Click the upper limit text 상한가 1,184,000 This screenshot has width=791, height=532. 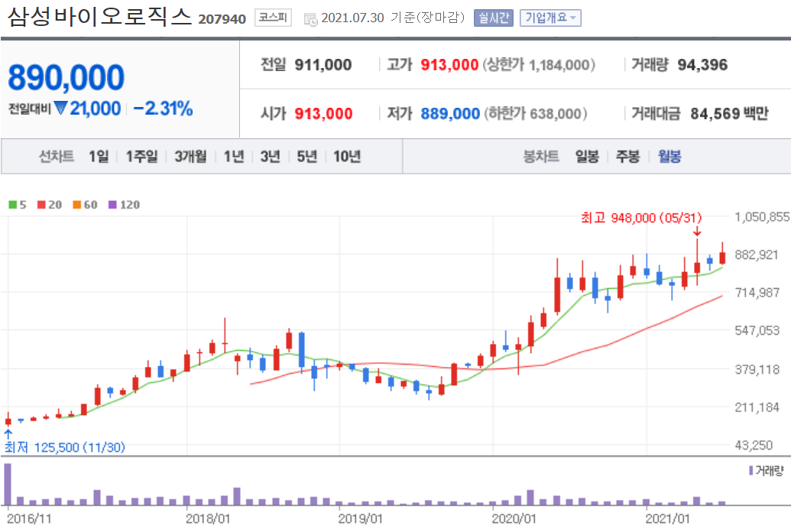(x=539, y=65)
